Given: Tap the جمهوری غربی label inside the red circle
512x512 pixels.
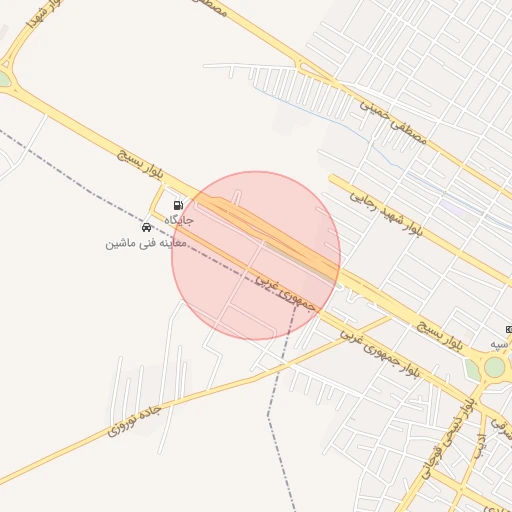Looking at the screenshot, I should [285, 293].
